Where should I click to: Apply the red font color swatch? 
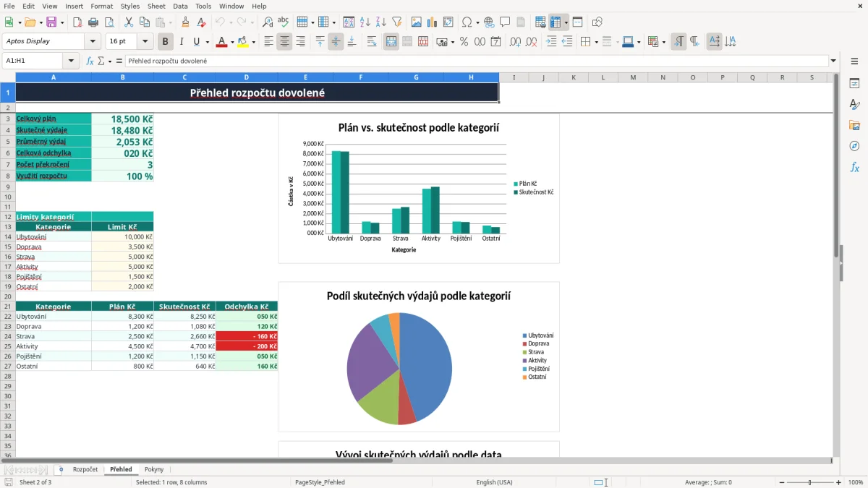click(x=222, y=42)
